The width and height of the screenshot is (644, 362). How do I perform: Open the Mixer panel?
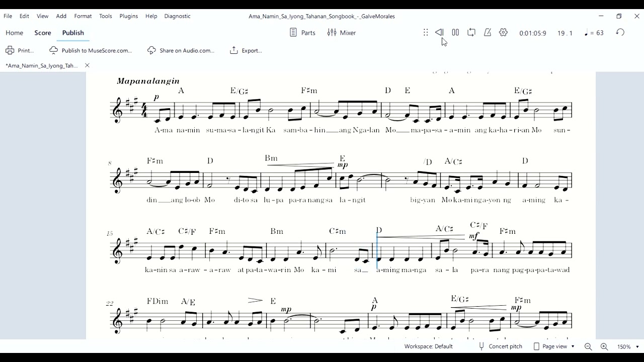(342, 33)
